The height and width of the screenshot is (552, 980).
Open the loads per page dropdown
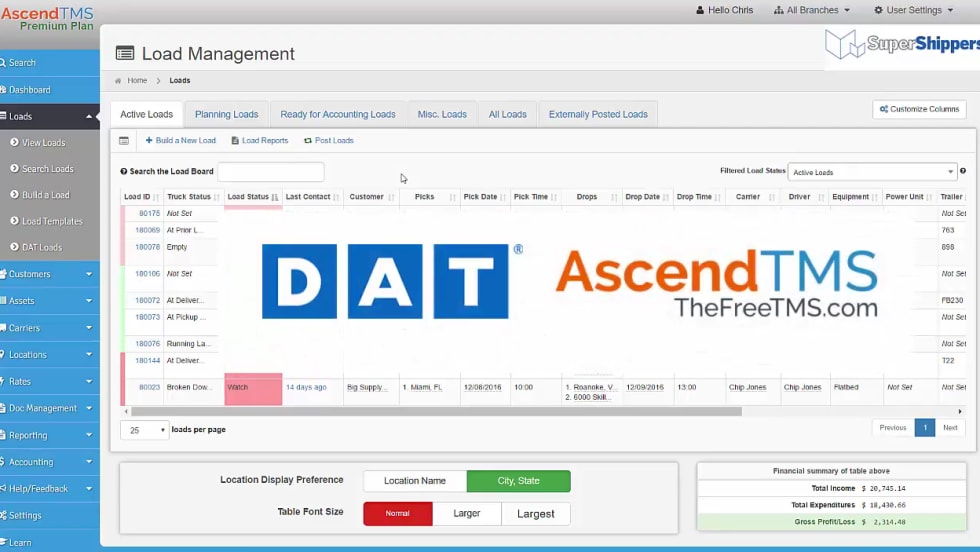click(x=144, y=430)
